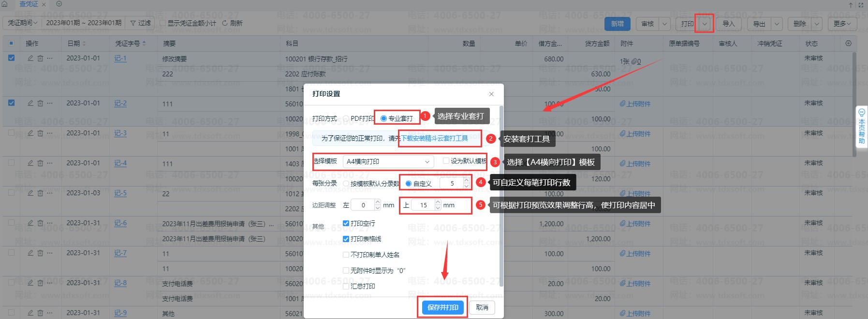Viewport: 868px width, 319px height.
Task: Open the tab list dropdown circle icon
Action: (59, 4)
